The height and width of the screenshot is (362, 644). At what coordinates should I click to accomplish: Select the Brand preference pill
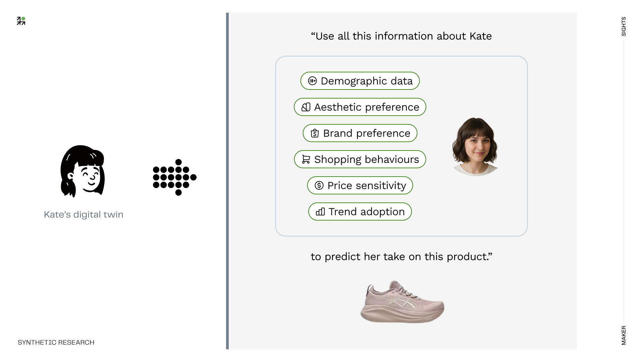click(x=360, y=133)
